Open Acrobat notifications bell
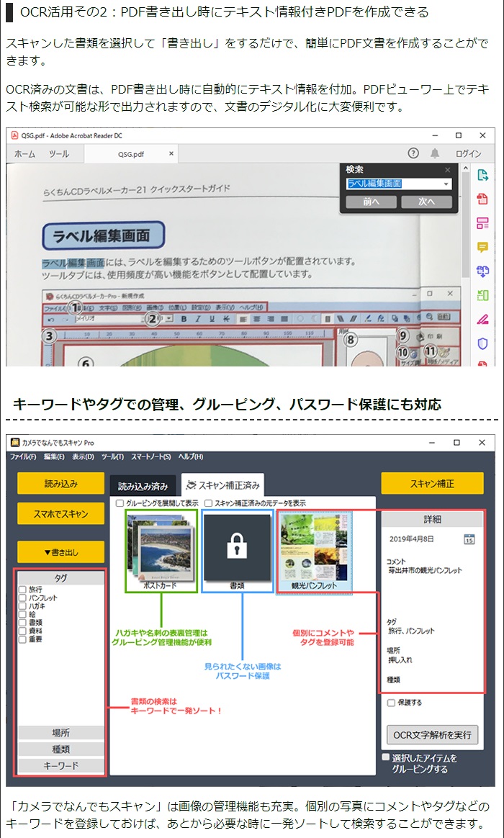Viewport: 504px width, 838px height. pyautogui.click(x=435, y=153)
